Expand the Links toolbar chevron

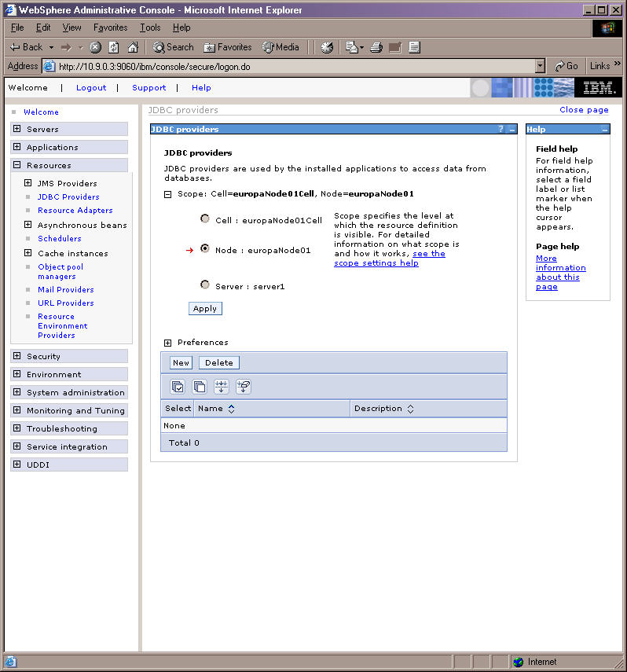point(617,64)
